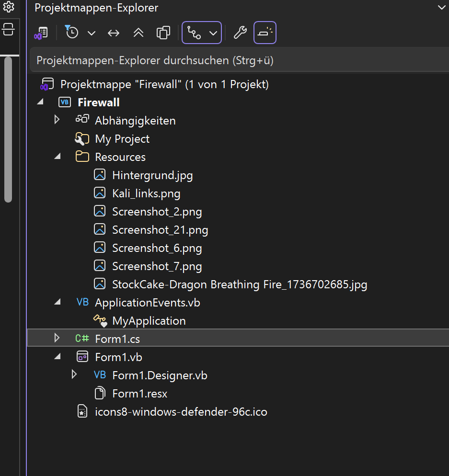
Task: Click image icon beside StockCake-Dragon file
Action: (x=100, y=284)
